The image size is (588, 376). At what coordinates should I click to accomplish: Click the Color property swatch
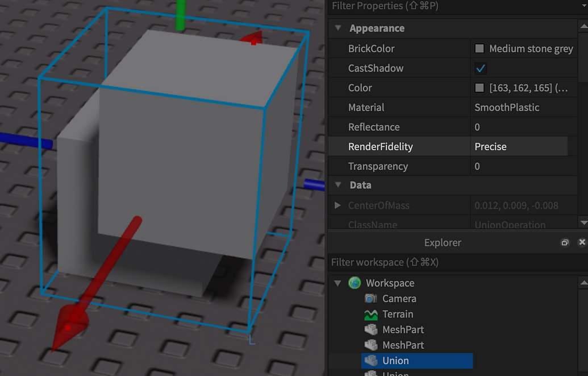click(x=479, y=88)
